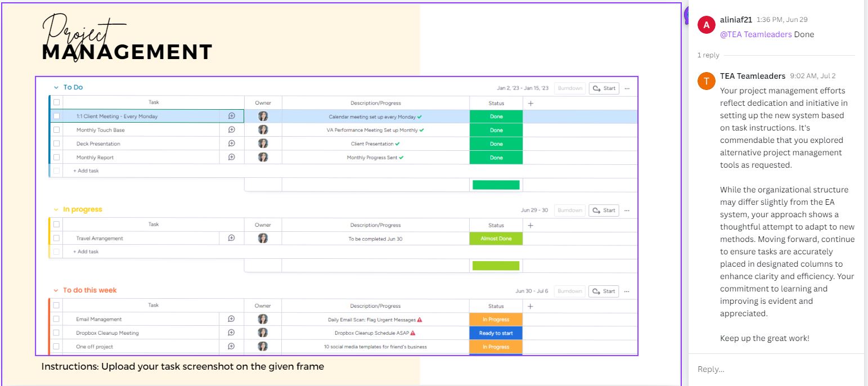The width and height of the screenshot is (868, 386).
Task: Click aliniaf21's red A avatar
Action: point(707,25)
